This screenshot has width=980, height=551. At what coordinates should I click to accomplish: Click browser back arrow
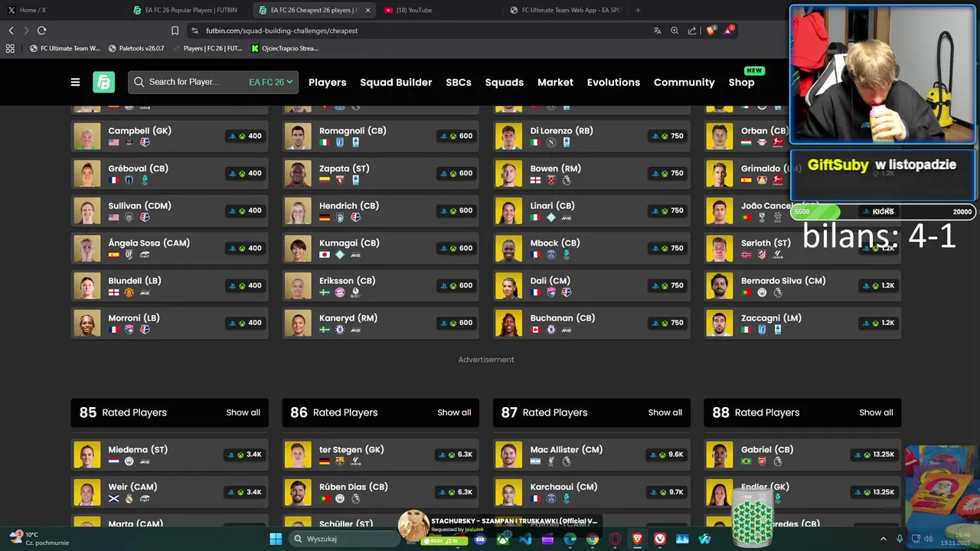coord(11,31)
